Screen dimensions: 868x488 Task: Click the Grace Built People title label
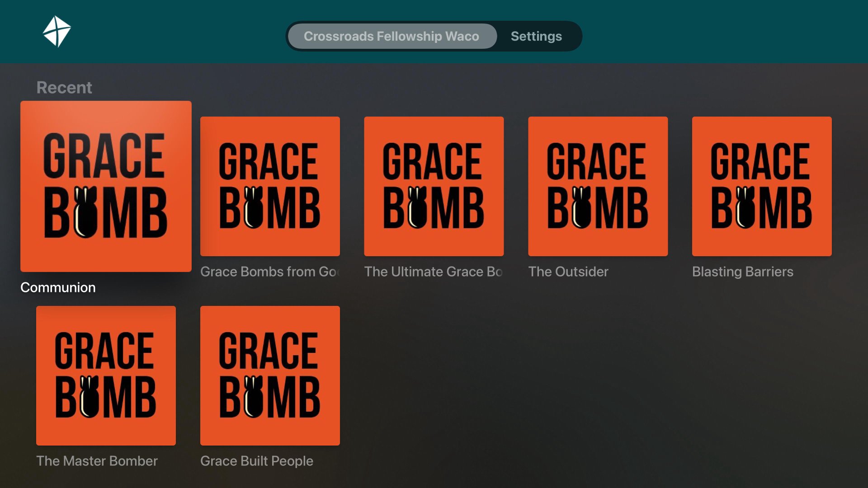tap(256, 461)
